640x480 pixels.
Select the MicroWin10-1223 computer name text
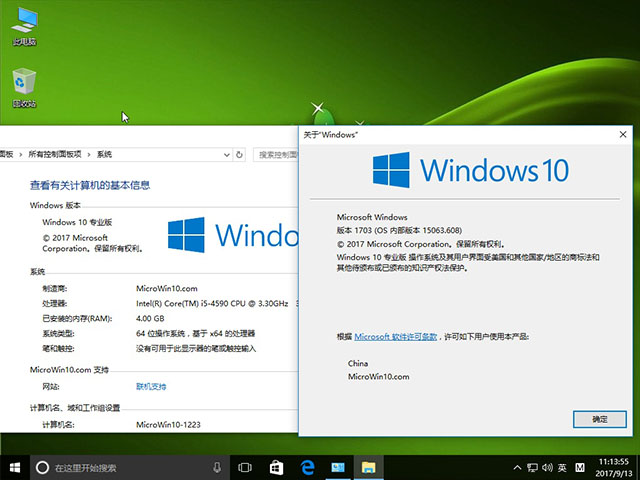(168, 424)
